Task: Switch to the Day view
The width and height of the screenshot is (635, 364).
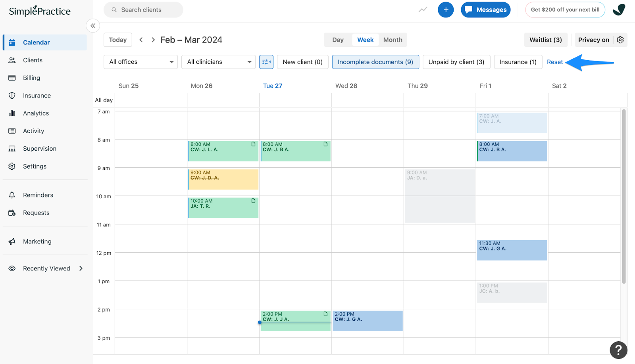Action: pos(337,40)
